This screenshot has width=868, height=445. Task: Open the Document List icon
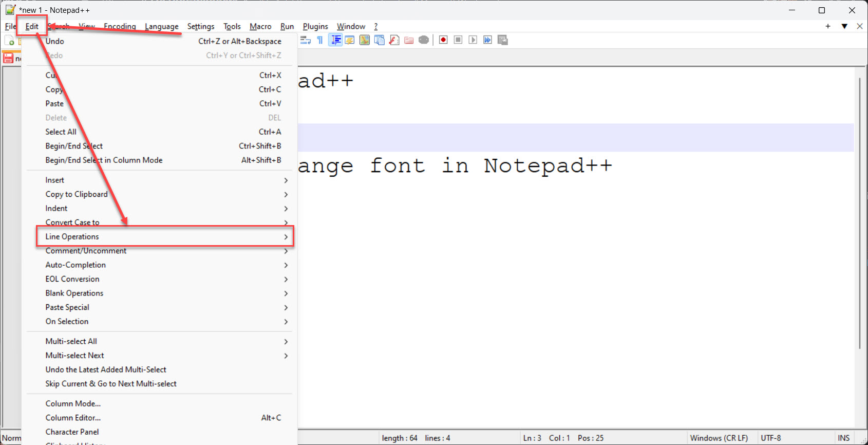tap(380, 40)
